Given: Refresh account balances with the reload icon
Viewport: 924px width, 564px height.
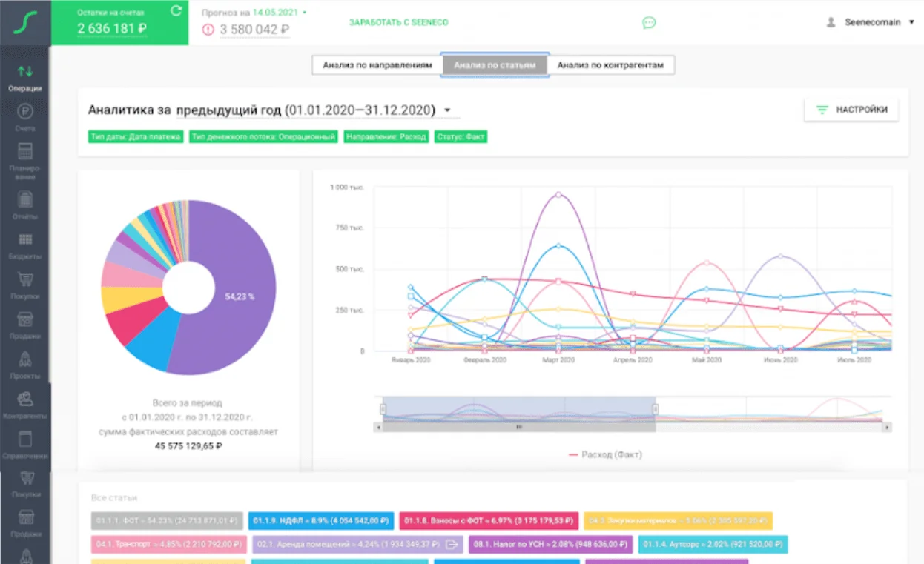Looking at the screenshot, I should pyautogui.click(x=176, y=11).
